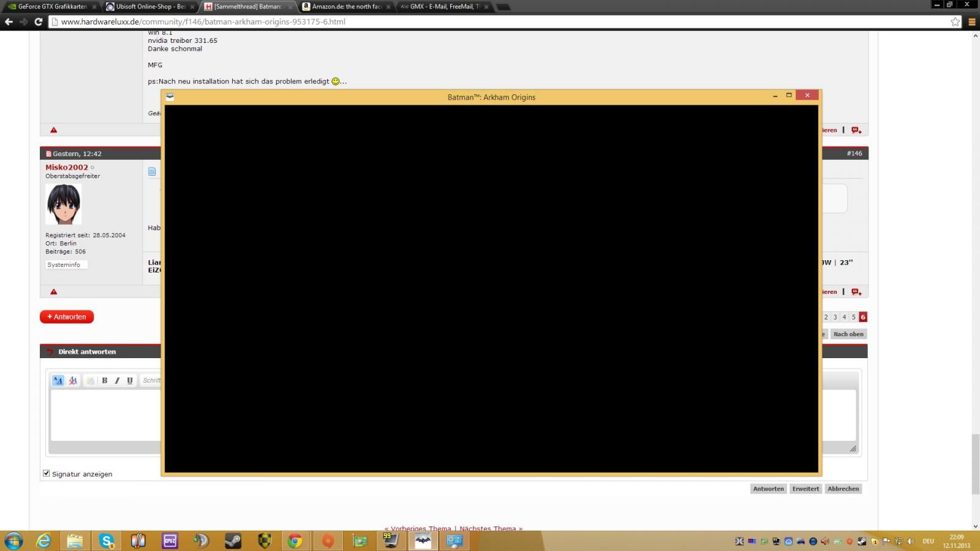Switch to Google Chrome in the taskbar
This screenshot has width=980, height=551.
295,541
